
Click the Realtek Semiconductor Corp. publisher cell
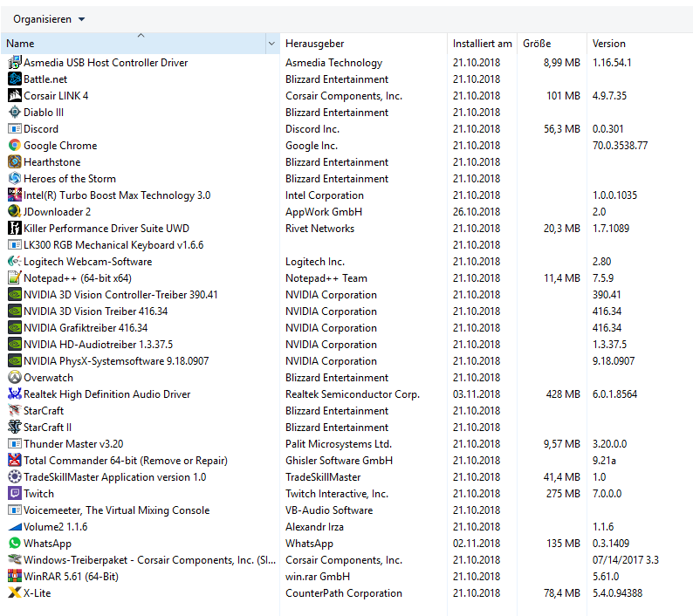(353, 394)
